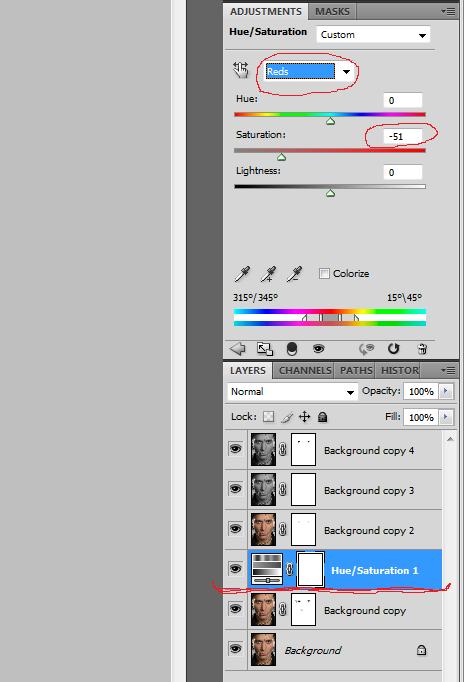Select the on-image targeted adjustment hand tool

pyautogui.click(x=240, y=70)
